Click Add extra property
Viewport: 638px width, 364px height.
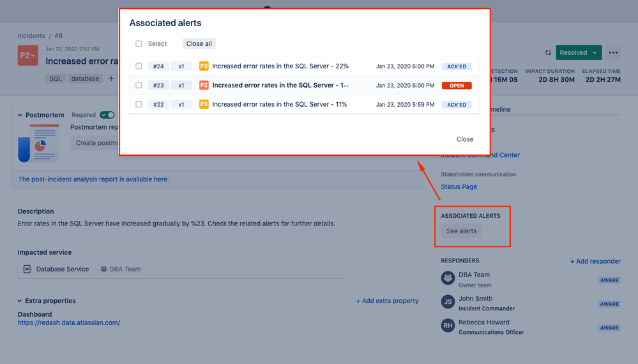click(x=388, y=301)
